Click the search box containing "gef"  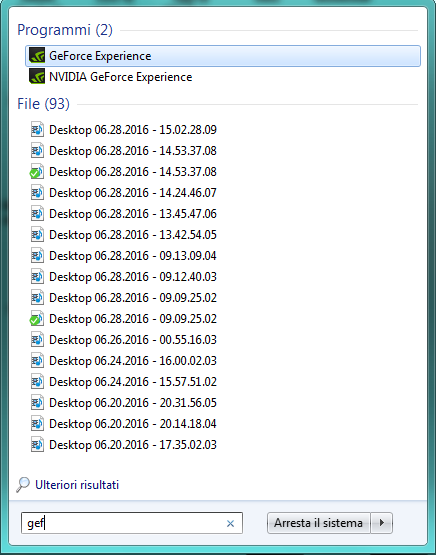[132, 523]
